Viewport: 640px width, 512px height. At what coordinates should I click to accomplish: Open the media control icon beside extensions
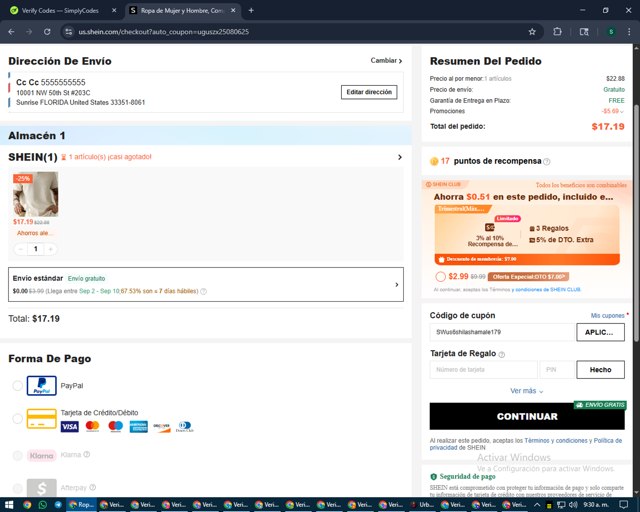[x=584, y=32]
